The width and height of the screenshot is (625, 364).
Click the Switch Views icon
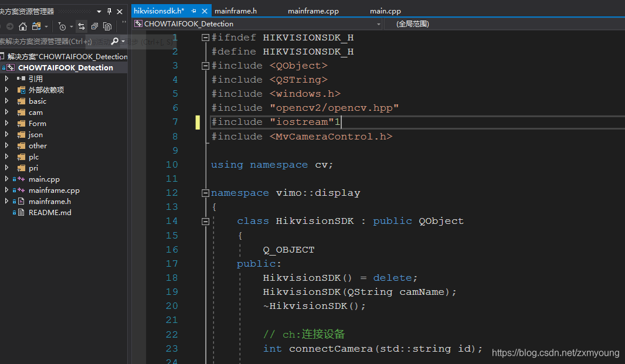(x=36, y=26)
